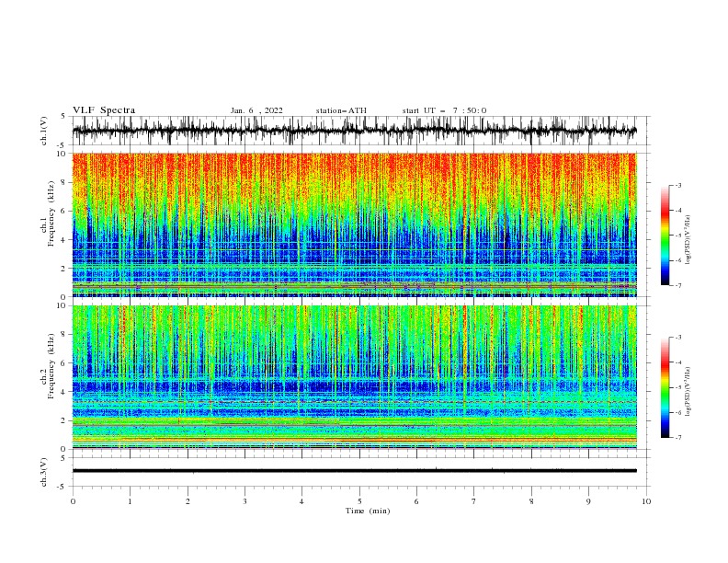This screenshot has height=563, width=728.
Task: Click the "start UT = 7 :50:0" text
Action: 444,110
